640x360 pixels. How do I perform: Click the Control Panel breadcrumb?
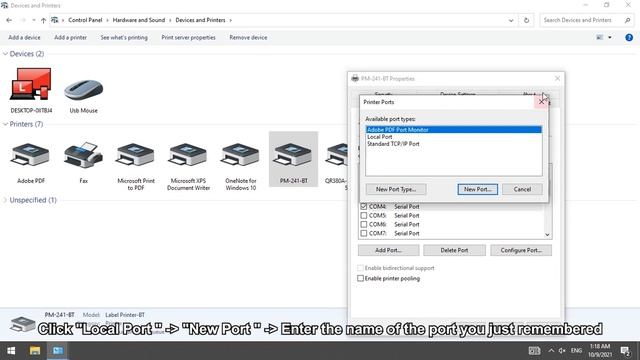pos(85,20)
